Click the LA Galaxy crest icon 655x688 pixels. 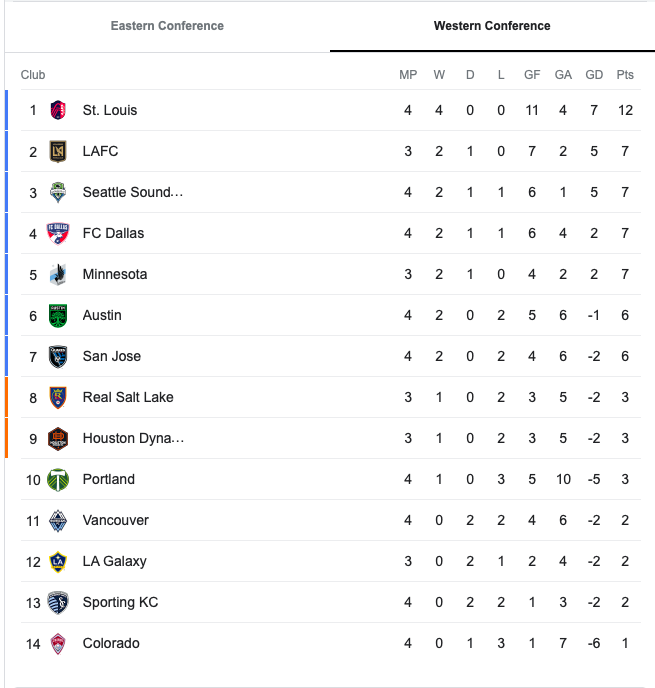(58, 562)
